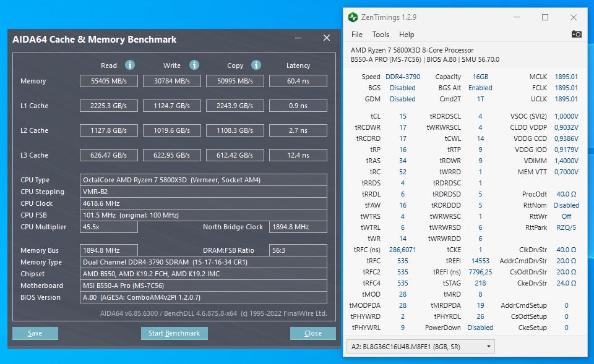Click the ProcOdt value 40.0 Ω
Viewport: 594px width, 364px height.
pyautogui.click(x=566, y=194)
